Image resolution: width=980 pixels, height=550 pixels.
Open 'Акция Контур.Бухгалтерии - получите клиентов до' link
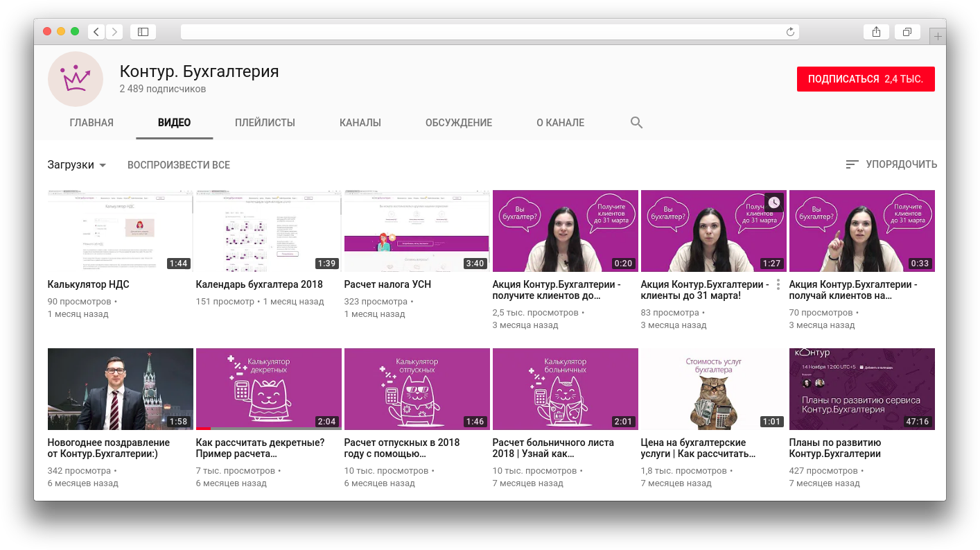click(557, 290)
